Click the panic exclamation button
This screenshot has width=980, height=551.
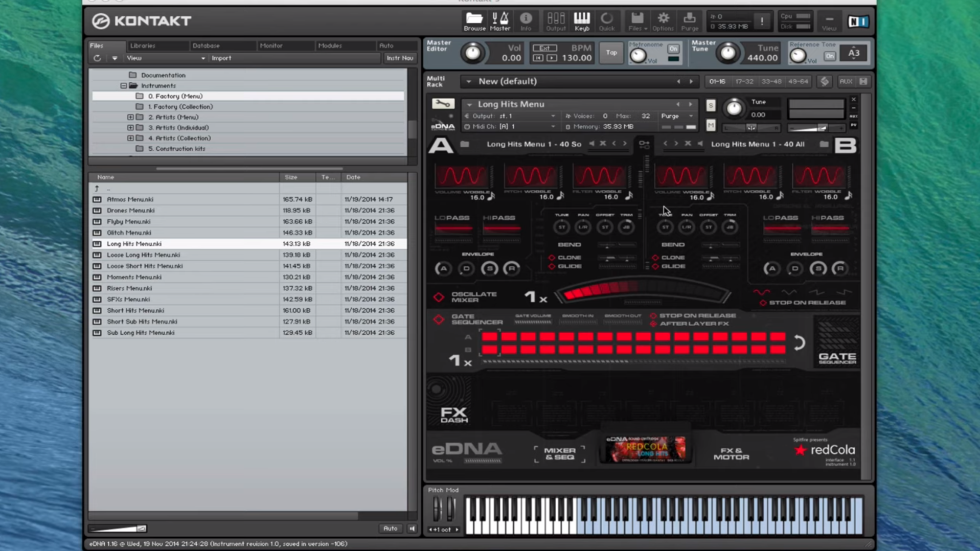click(x=762, y=21)
